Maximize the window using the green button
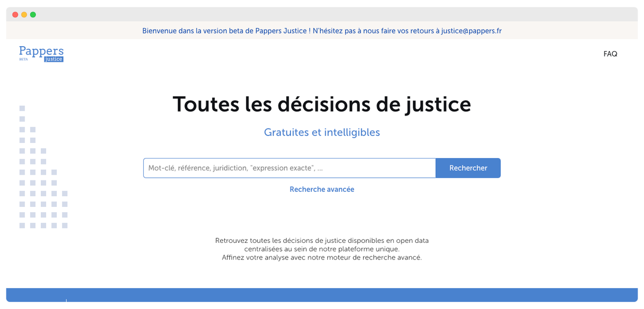This screenshot has height=309, width=644. (x=33, y=15)
